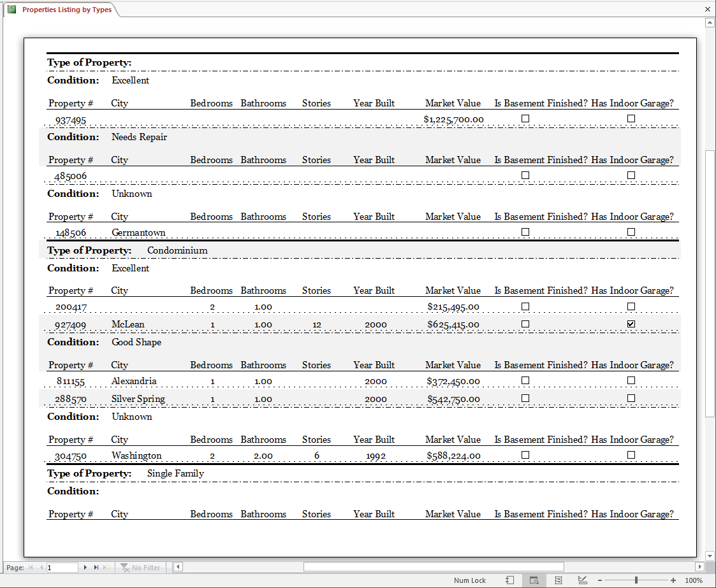Click market value $542,750.00
The image size is (716, 588).
453,399
